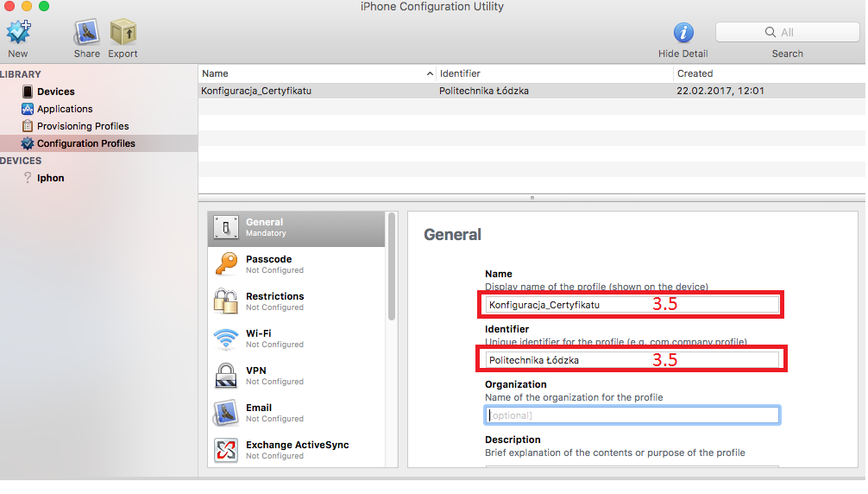Click the Passcode key icon
The height and width of the screenshot is (494, 868).
pos(226,263)
